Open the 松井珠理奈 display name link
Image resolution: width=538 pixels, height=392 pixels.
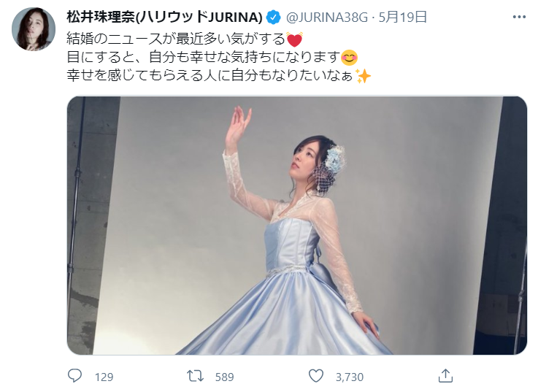[164, 17]
